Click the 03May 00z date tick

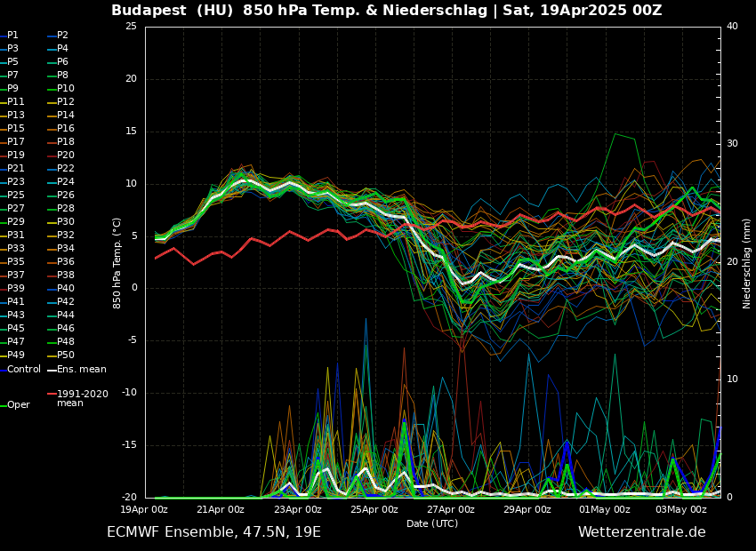click(681, 510)
